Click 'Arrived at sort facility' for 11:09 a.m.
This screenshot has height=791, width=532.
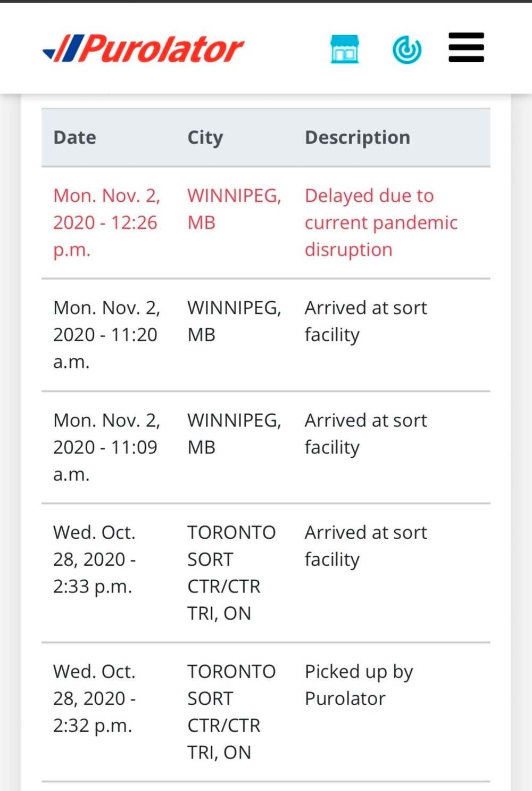coord(366,434)
